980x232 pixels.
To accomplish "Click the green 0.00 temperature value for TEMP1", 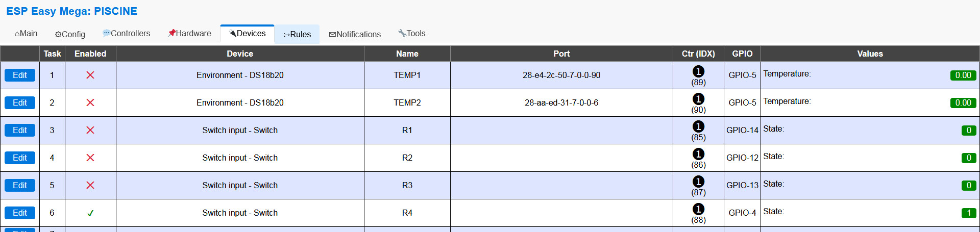I will coord(963,75).
